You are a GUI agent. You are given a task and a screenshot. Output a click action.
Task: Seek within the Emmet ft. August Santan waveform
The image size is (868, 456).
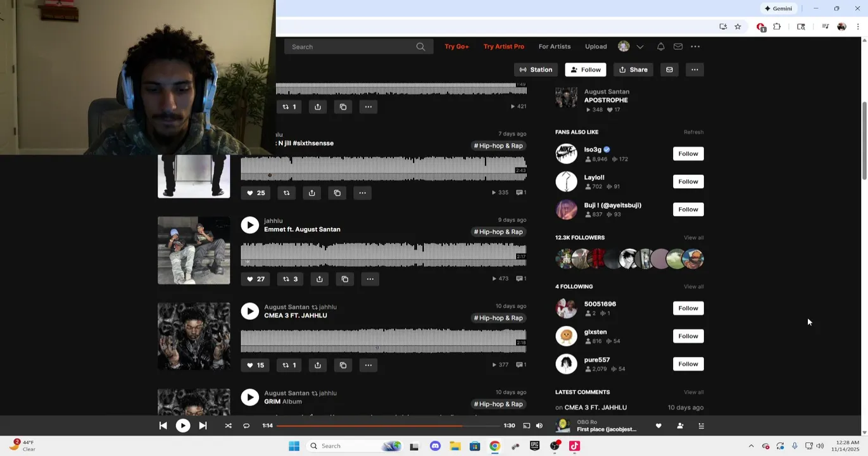pyautogui.click(x=383, y=255)
